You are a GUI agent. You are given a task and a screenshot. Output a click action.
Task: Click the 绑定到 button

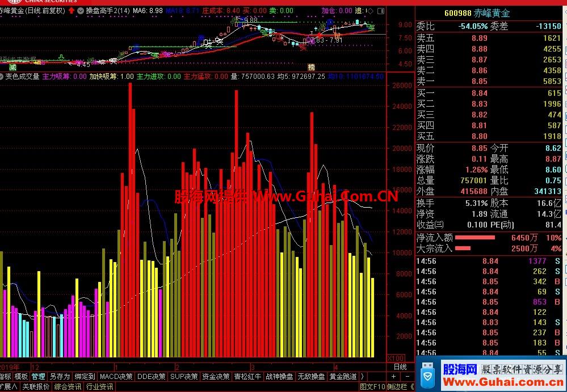pyautogui.click(x=85, y=377)
